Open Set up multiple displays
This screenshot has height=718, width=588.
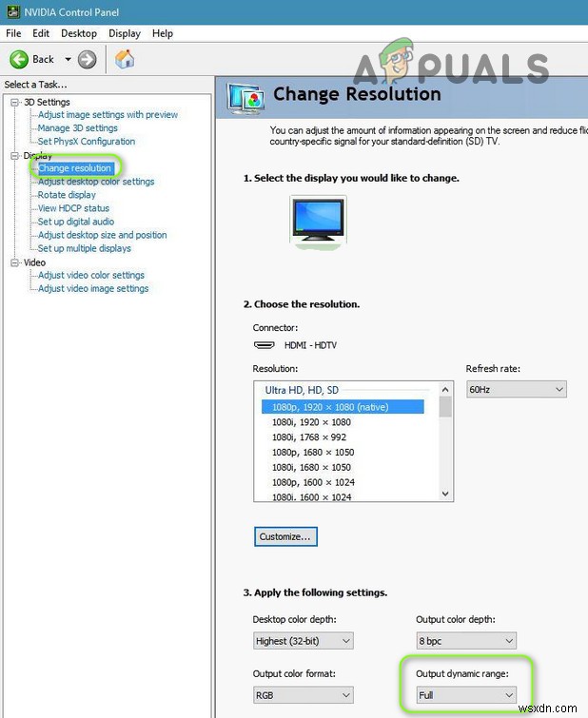coord(85,247)
